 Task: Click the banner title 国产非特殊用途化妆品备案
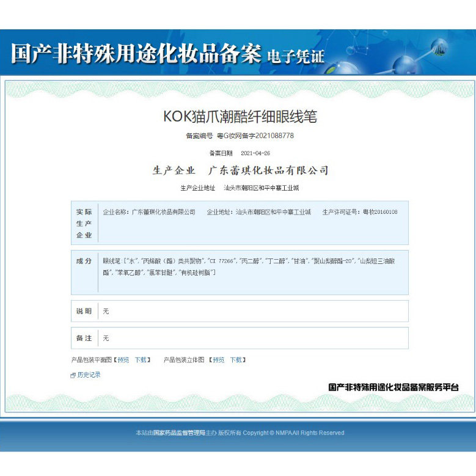(136, 53)
